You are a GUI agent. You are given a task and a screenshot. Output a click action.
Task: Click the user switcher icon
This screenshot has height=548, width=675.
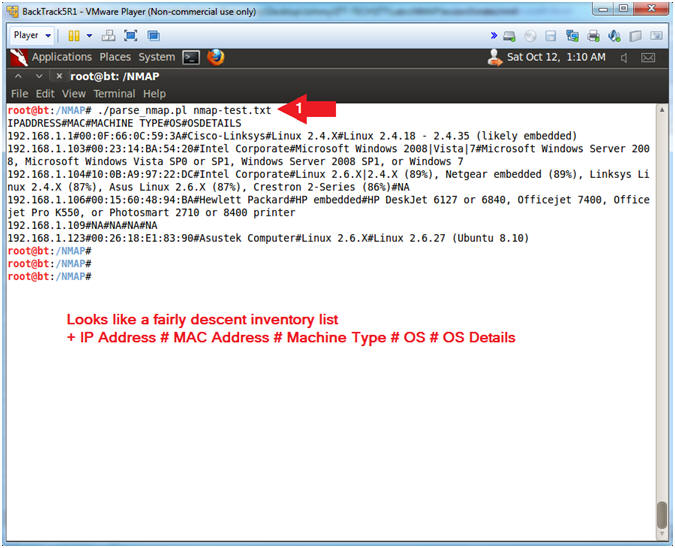[x=495, y=58]
